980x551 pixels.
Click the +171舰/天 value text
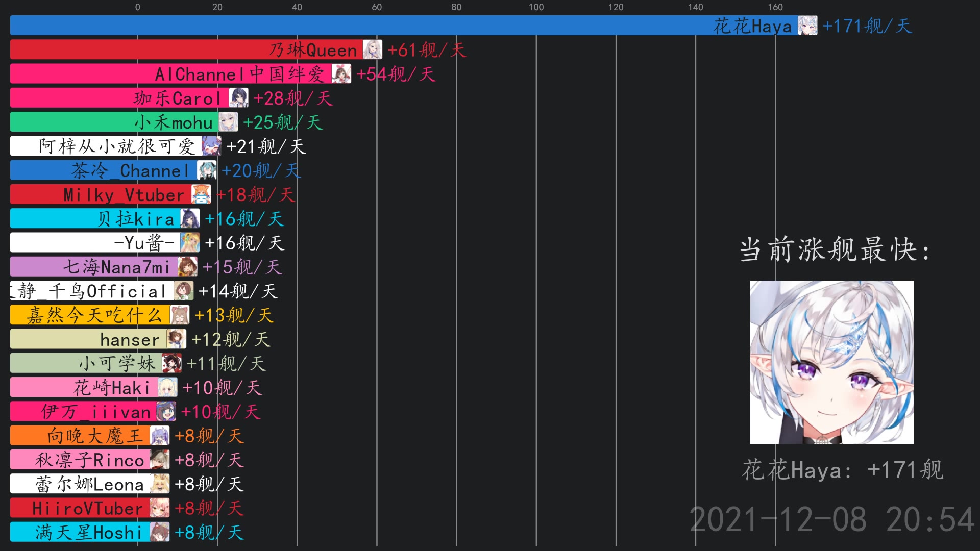click(867, 26)
